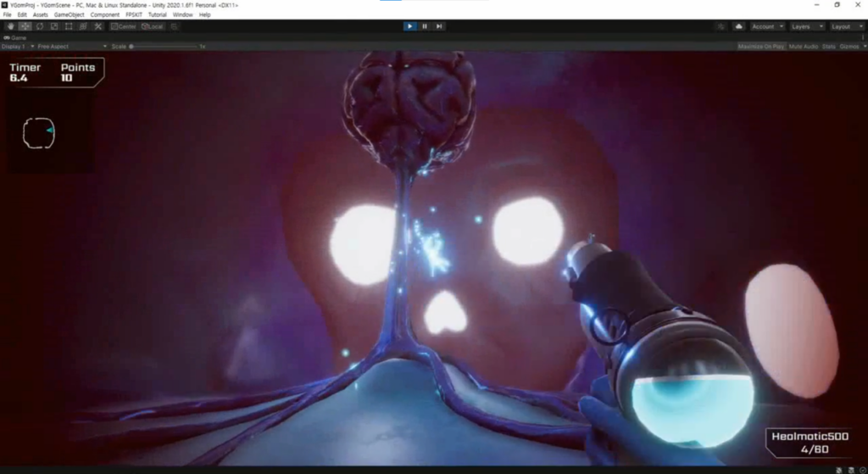
Task: Expand Gizmos dropdown arrow
Action: point(864,47)
